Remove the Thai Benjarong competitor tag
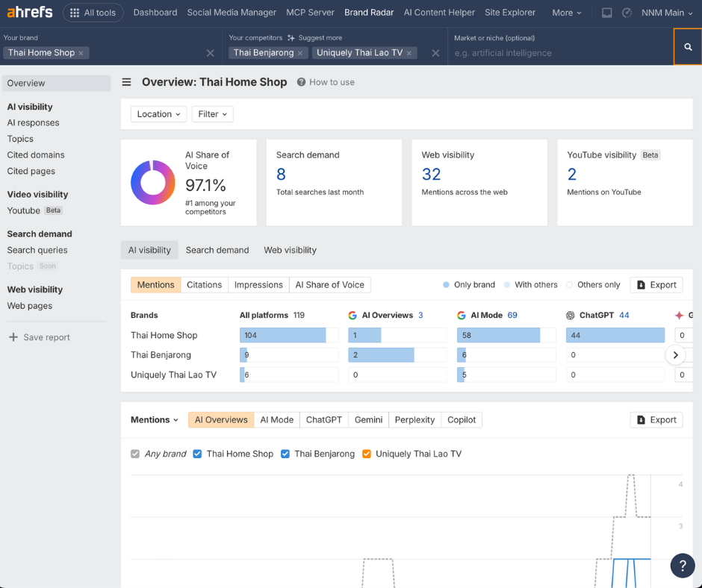The width and height of the screenshot is (702, 588). coord(300,53)
